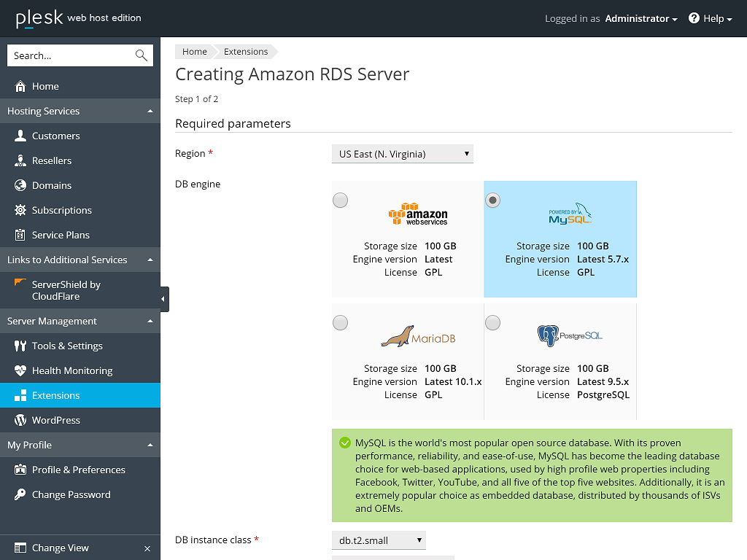The width and height of the screenshot is (747, 560).
Task: Click the search field
Action: click(73, 55)
